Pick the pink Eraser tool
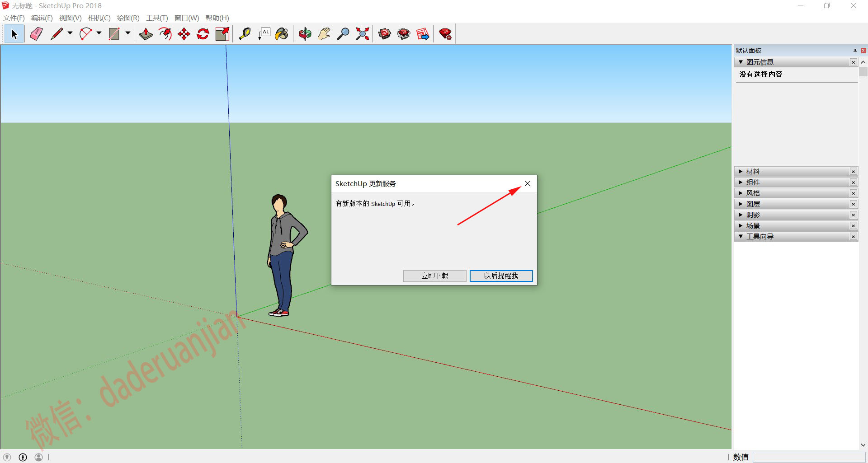This screenshot has height=463, width=868. (x=36, y=34)
